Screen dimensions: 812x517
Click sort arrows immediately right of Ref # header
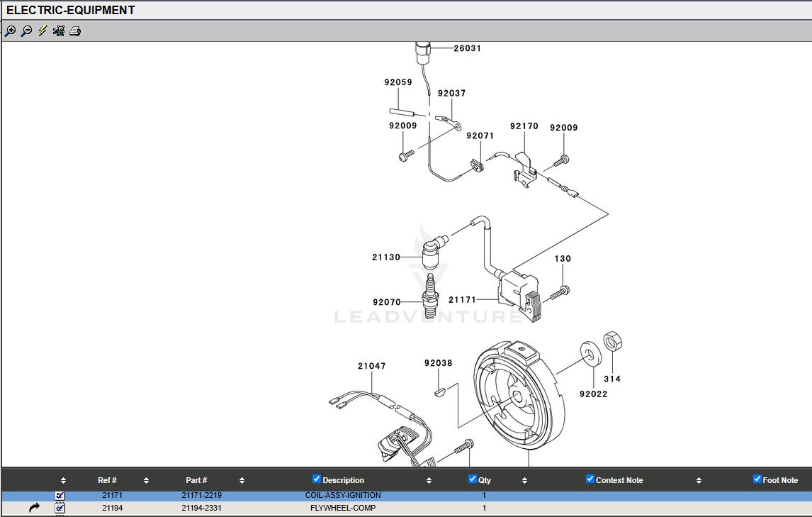pyautogui.click(x=146, y=481)
